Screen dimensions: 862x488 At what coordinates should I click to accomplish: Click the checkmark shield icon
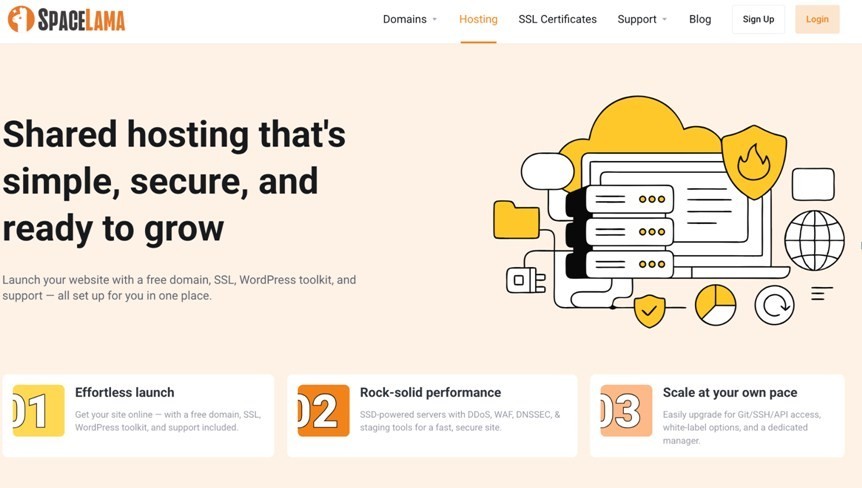pos(649,310)
